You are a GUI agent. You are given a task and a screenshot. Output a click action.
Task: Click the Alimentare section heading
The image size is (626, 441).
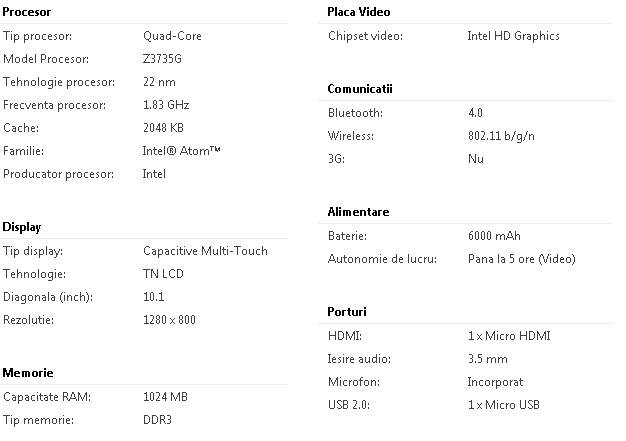(x=358, y=212)
